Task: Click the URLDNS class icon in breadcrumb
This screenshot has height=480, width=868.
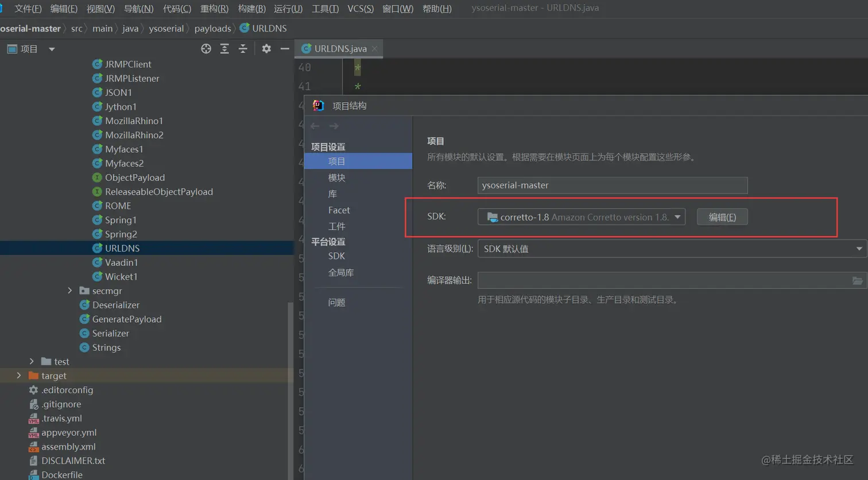Action: pyautogui.click(x=245, y=28)
